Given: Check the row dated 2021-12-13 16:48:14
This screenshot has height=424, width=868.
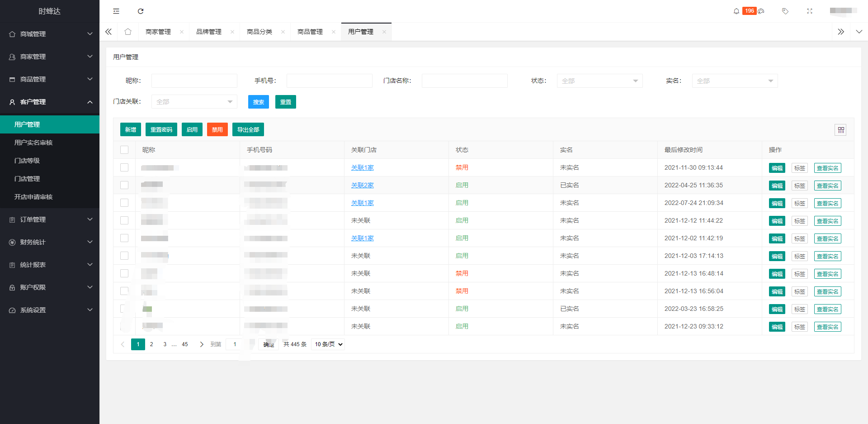Looking at the screenshot, I should [x=124, y=273].
